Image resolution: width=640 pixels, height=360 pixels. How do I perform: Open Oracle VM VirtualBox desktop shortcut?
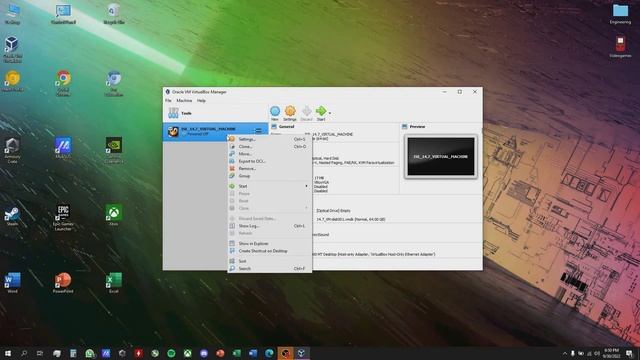(12, 49)
